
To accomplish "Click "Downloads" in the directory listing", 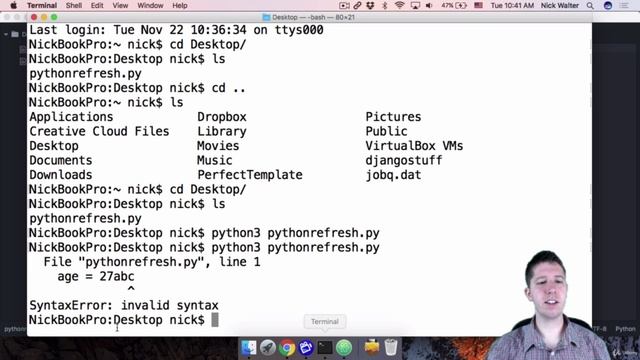I will (60, 175).
